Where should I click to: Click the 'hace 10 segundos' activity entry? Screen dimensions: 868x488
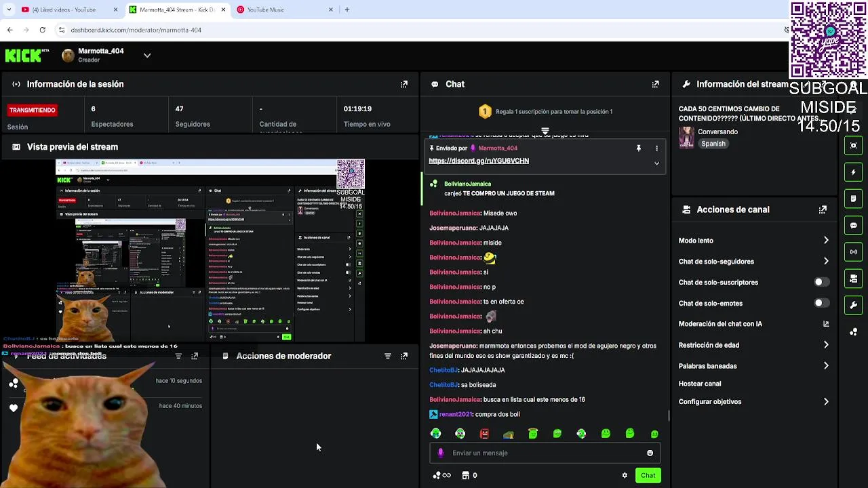[179, 381]
